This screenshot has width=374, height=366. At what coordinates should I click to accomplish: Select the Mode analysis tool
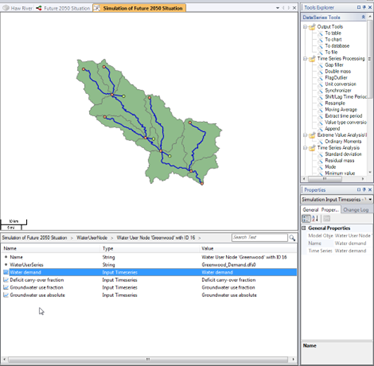click(330, 167)
